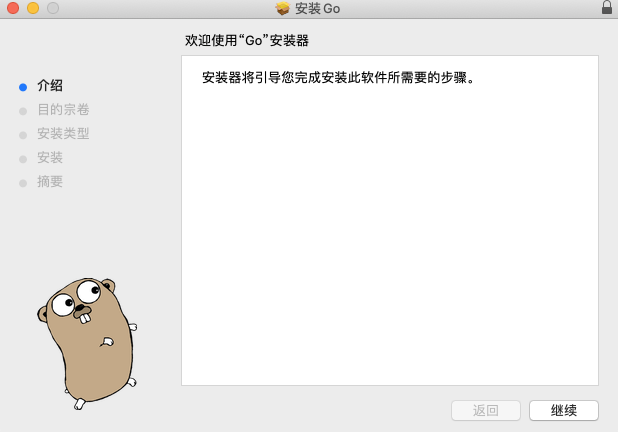Click the package icon beside 安装 Go title
The width and height of the screenshot is (618, 432).
(283, 8)
